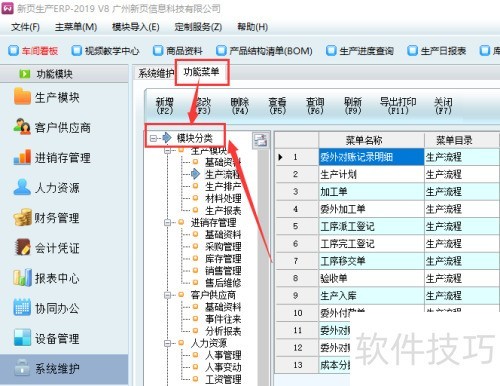The height and width of the screenshot is (386, 500).
Task: Select the 生产入库 table cell
Action: tap(371, 296)
